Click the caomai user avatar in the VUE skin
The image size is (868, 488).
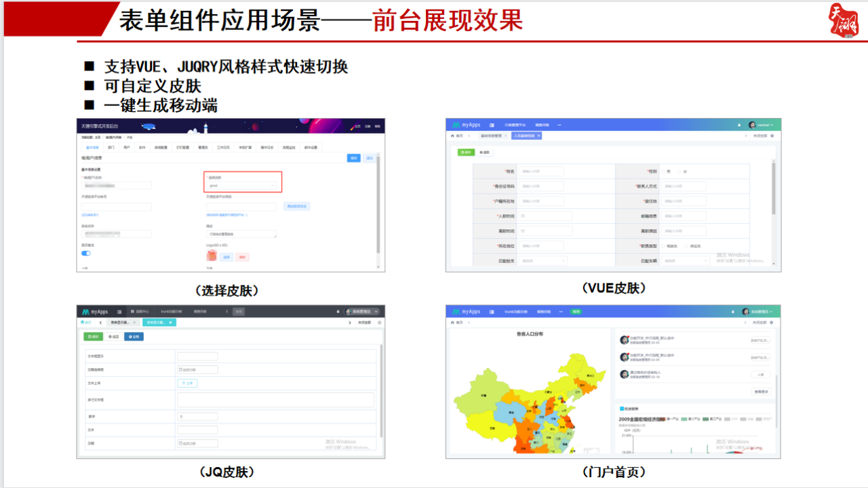[751, 125]
